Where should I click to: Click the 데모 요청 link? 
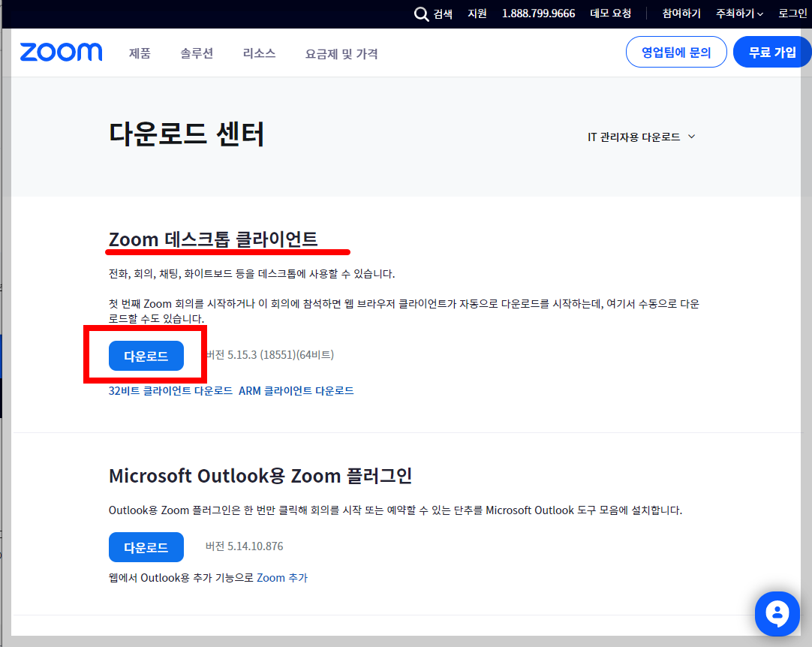tap(611, 14)
